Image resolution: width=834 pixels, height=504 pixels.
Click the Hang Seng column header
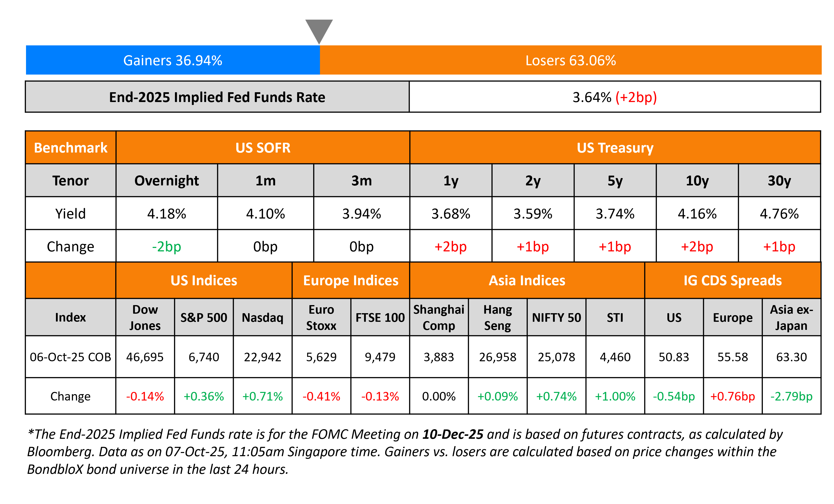pos(498,318)
